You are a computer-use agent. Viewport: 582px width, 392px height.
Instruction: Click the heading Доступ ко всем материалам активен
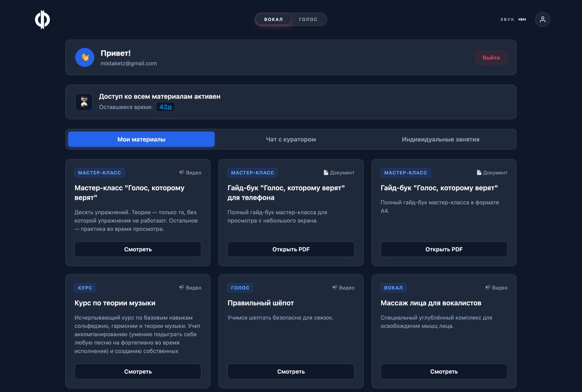pyautogui.click(x=160, y=96)
